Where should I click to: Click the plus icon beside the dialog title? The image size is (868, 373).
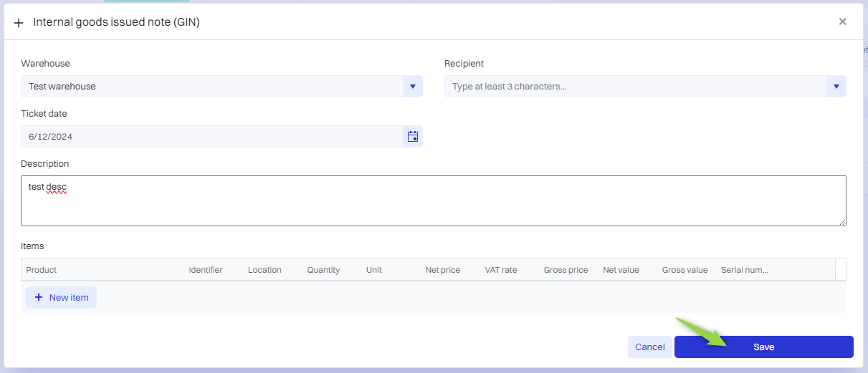pyautogui.click(x=19, y=23)
